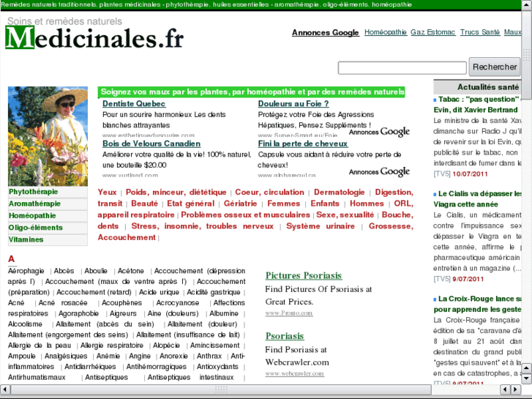Click the vertical scrollbar down arrow
532x399 pixels.
(526, 378)
